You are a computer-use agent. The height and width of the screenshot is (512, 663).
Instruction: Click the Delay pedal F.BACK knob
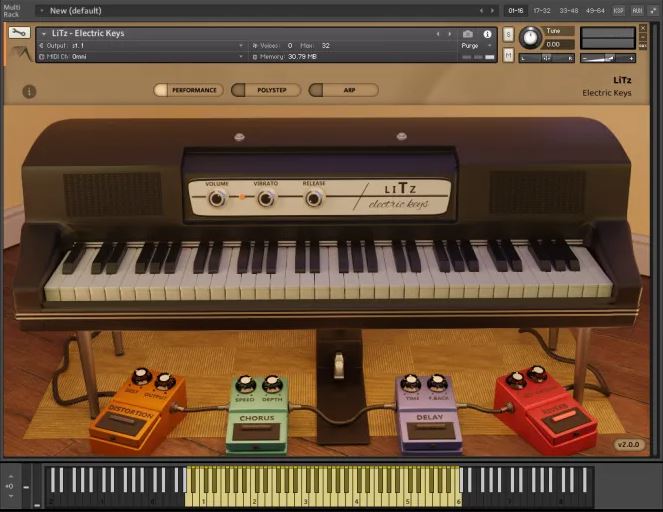[x=438, y=383]
